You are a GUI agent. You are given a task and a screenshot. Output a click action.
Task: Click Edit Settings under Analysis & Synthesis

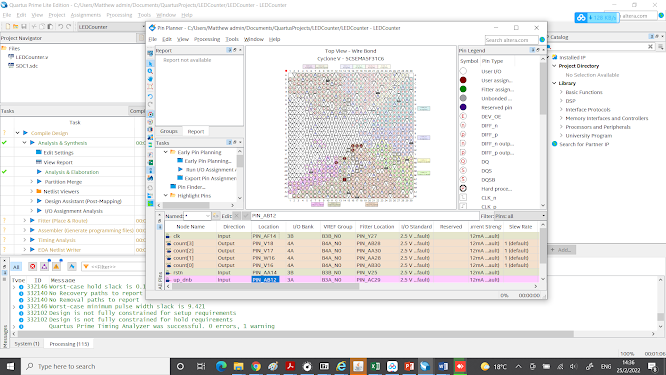pyautogui.click(x=58, y=152)
